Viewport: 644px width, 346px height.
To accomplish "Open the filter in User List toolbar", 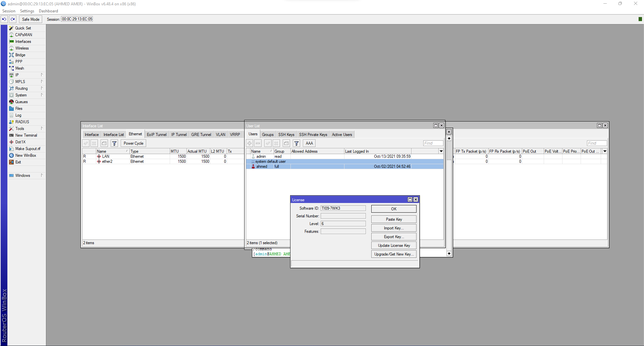I will click(297, 143).
